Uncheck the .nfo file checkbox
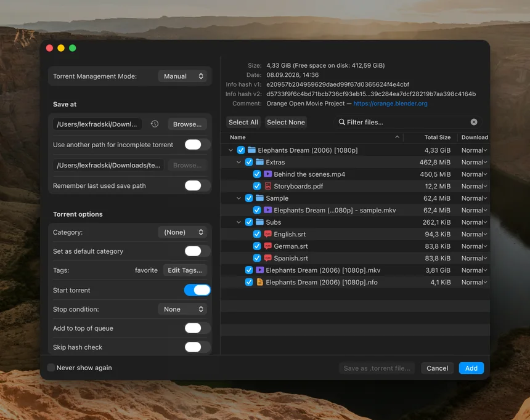Screen dimensions: 530x420 pos(249,282)
